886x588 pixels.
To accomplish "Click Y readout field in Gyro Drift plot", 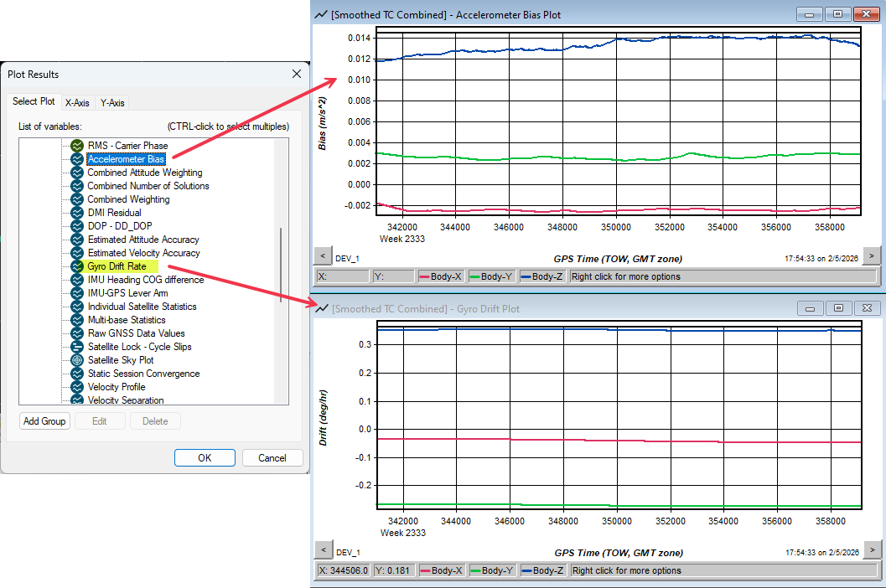I will click(x=394, y=570).
